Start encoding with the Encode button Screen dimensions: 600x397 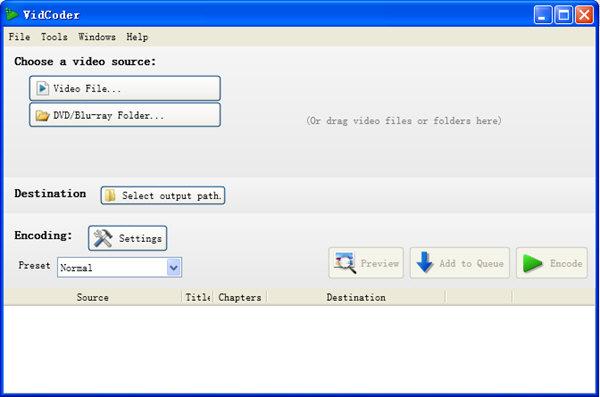pyautogui.click(x=551, y=263)
